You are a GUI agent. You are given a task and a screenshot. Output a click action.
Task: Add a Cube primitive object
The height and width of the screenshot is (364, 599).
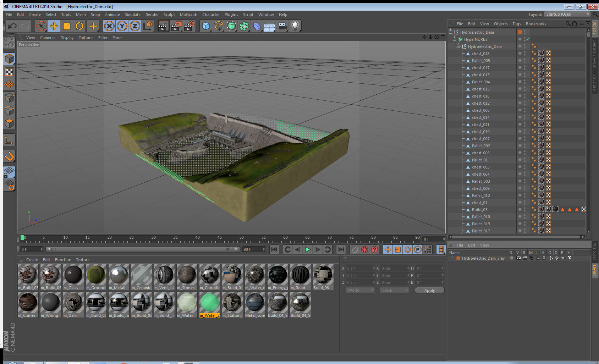pos(206,26)
